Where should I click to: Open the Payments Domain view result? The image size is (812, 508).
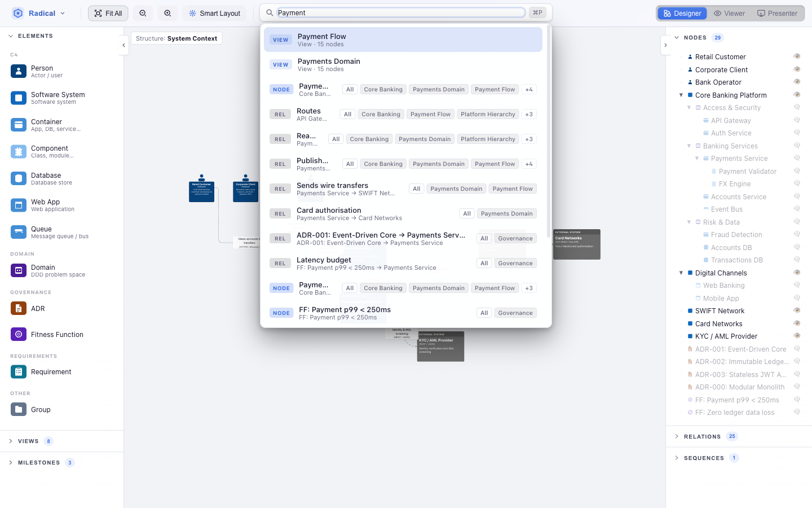[x=403, y=64]
